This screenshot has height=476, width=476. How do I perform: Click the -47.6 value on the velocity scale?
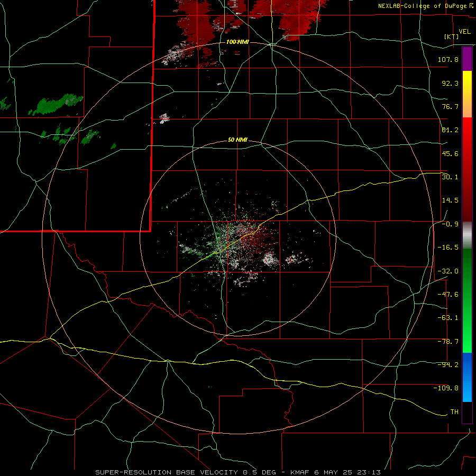pos(448,295)
